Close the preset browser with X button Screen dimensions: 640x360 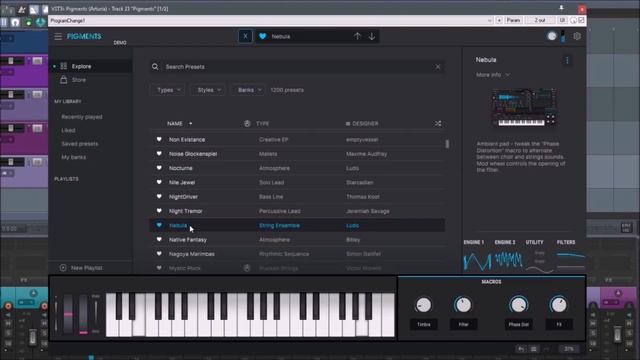pos(245,36)
